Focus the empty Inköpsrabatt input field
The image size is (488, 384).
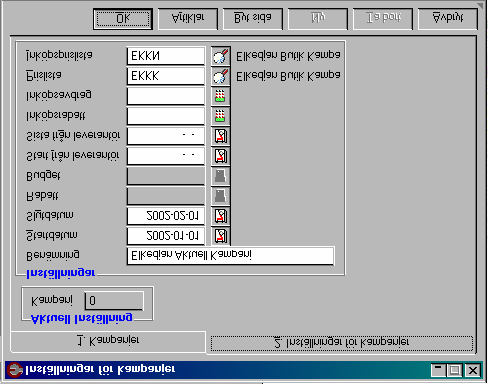(166, 116)
